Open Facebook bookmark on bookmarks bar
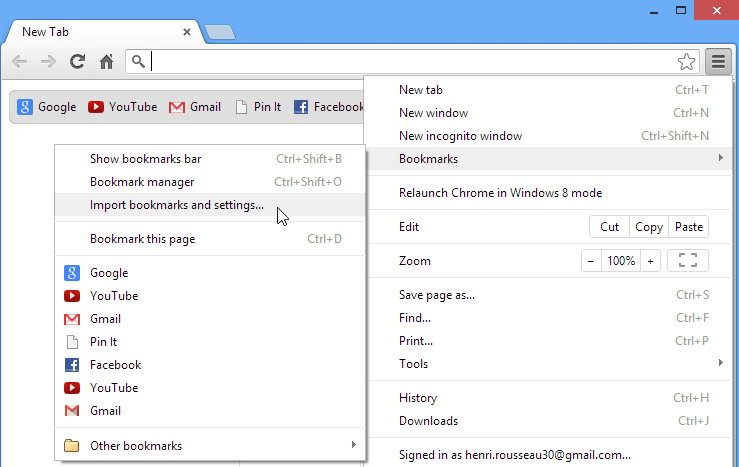Screen dimensions: 739x467 click(x=328, y=107)
